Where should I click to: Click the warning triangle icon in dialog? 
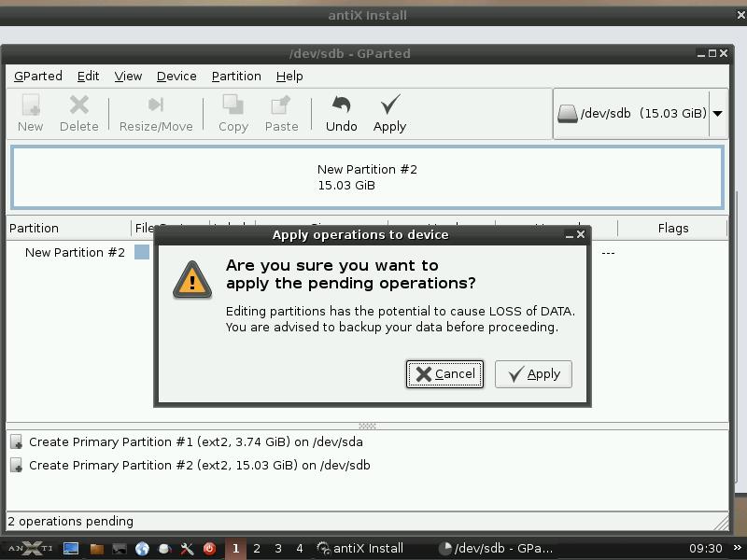tap(192, 279)
